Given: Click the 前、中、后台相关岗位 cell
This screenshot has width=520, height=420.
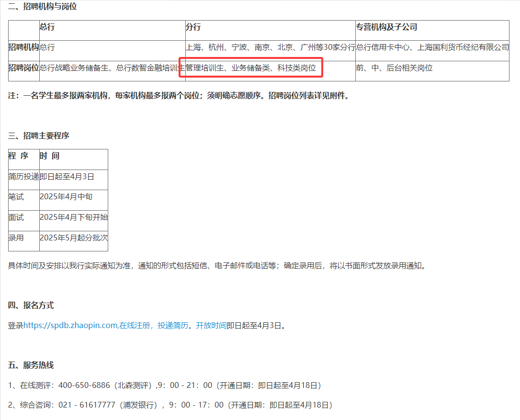Looking at the screenshot, I should [x=394, y=68].
